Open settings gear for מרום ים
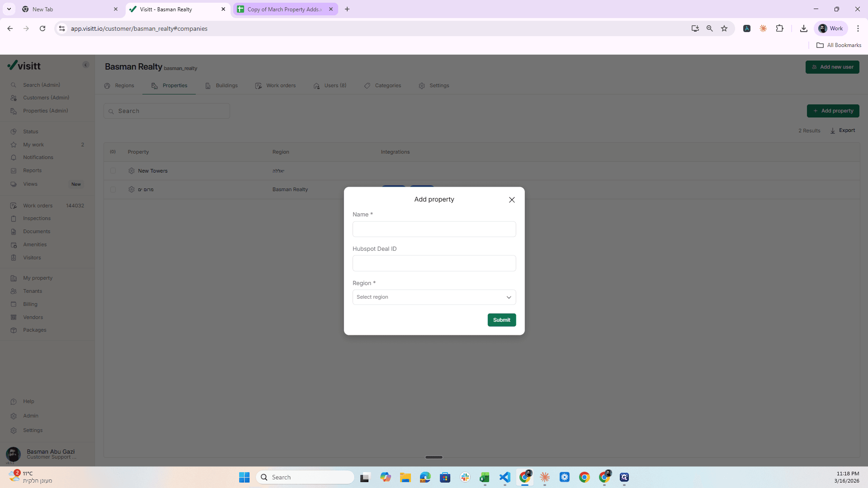The width and height of the screenshot is (868, 488). [132, 189]
